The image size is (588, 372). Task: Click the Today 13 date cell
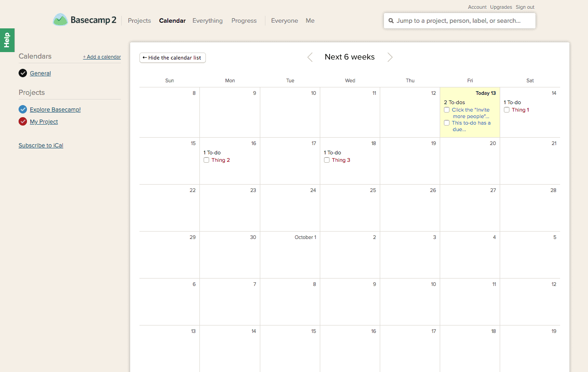point(470,112)
